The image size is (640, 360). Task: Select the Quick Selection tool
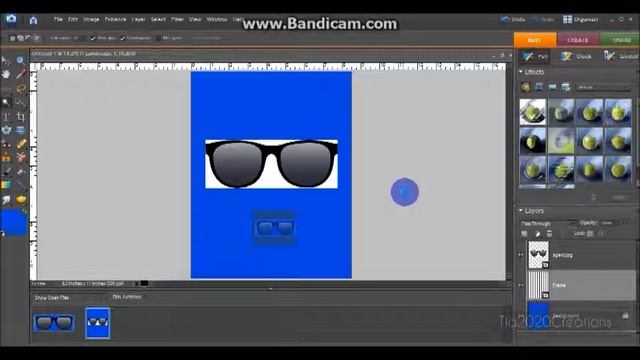[20, 102]
